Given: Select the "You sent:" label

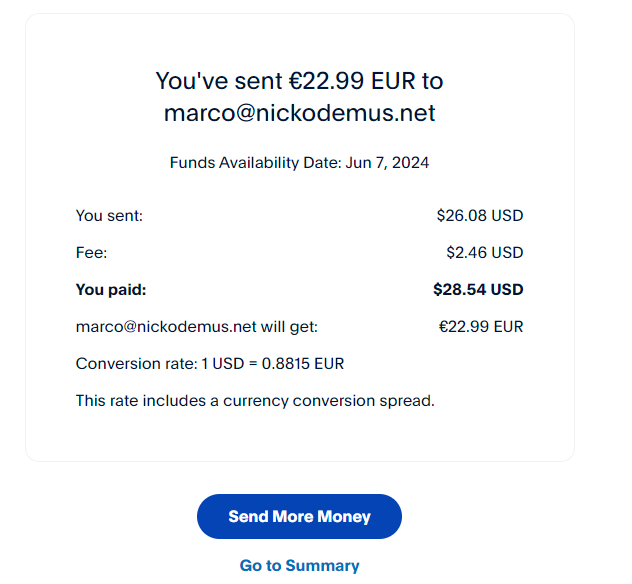Looking at the screenshot, I should (109, 215).
